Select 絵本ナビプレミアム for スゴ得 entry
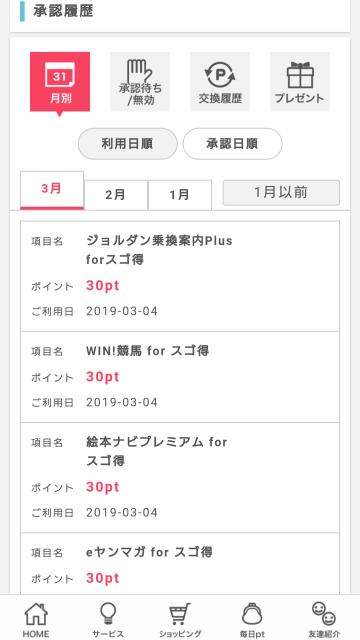 (x=180, y=478)
